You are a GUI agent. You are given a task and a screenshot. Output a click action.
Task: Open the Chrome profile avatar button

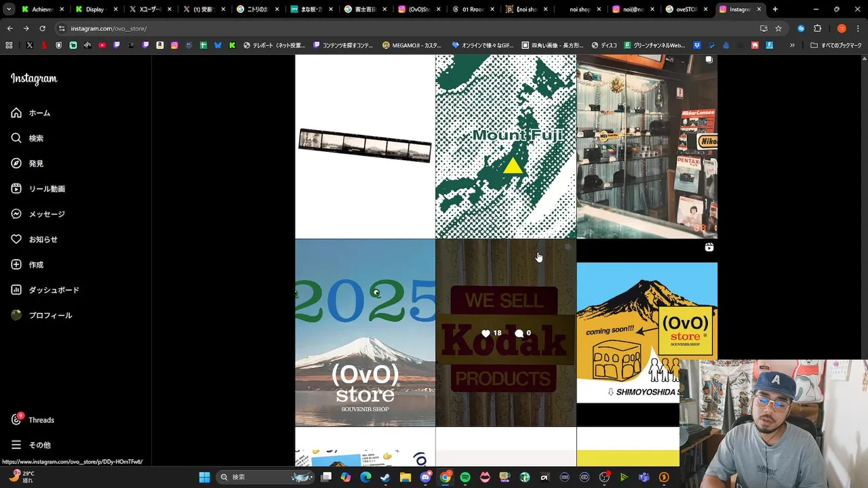pos(842,28)
